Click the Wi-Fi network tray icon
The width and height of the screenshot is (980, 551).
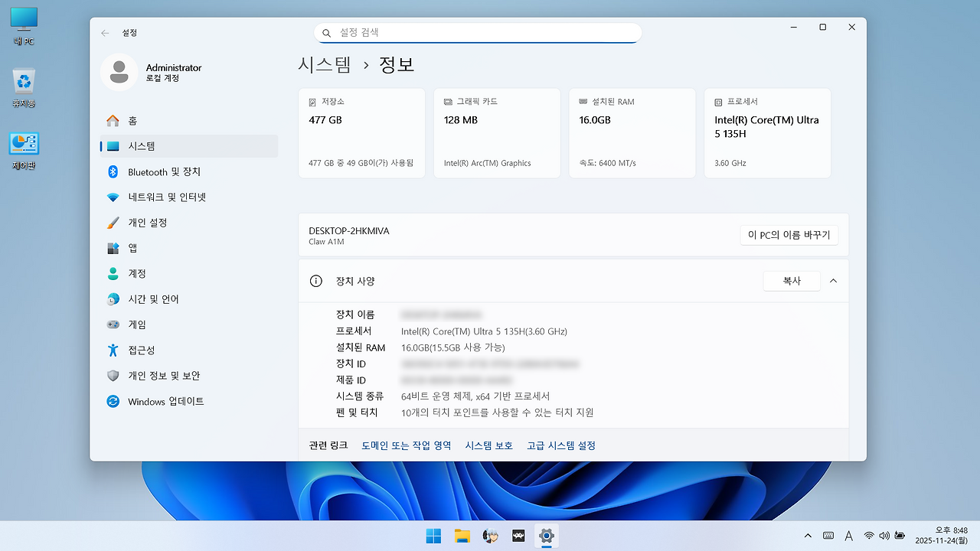(869, 536)
